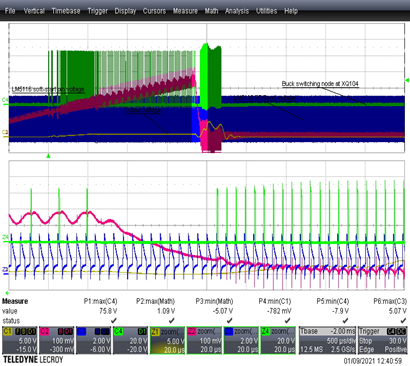The width and height of the screenshot is (410, 366).
Task: Open the Cursors menu
Action: (154, 11)
